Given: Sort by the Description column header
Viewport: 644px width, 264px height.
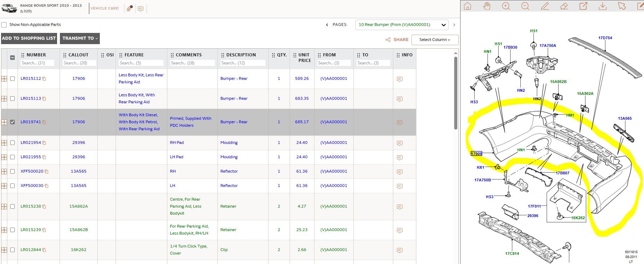Looking at the screenshot, I should [x=241, y=55].
